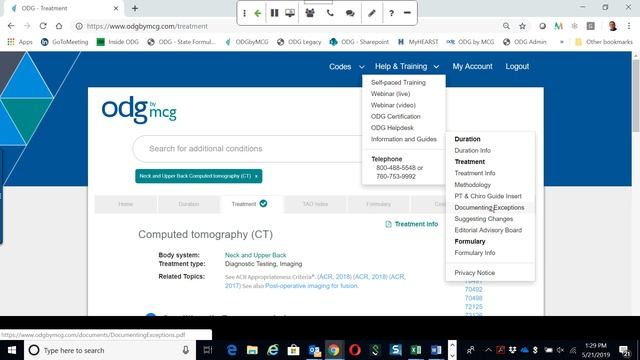Open the GoToMeeting chat bubble icon

(x=350, y=13)
